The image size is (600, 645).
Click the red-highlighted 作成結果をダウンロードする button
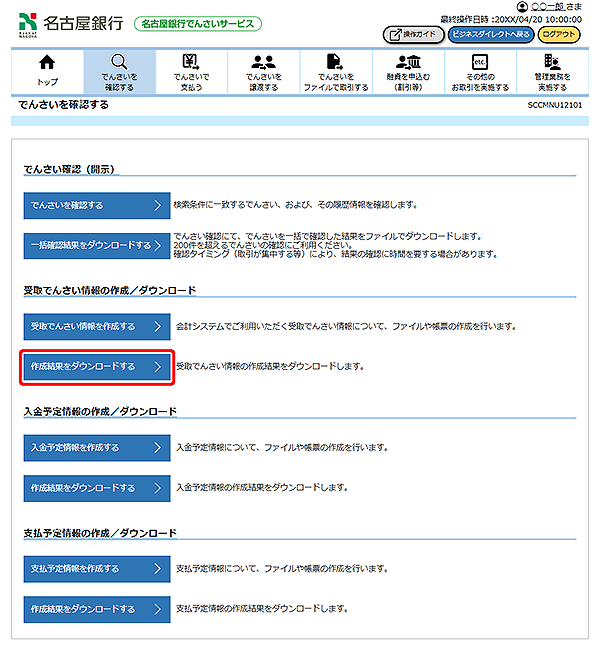pos(98,367)
